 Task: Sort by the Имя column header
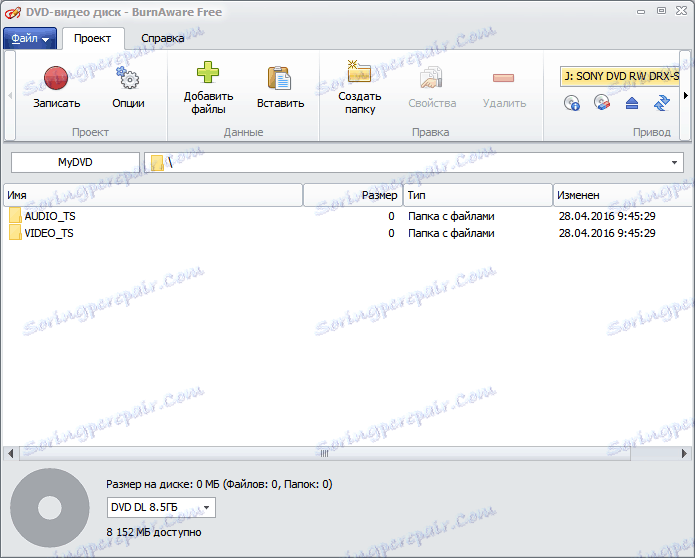click(x=153, y=195)
